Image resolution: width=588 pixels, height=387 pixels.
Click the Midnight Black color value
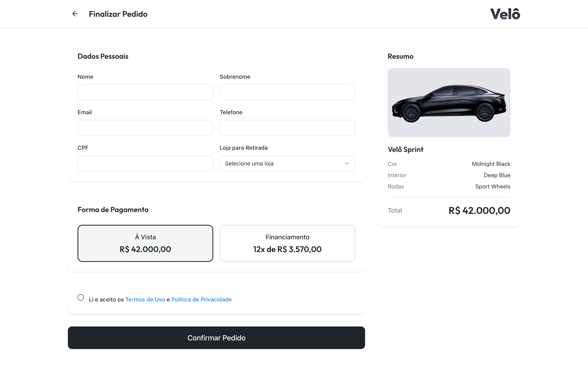[x=491, y=164]
